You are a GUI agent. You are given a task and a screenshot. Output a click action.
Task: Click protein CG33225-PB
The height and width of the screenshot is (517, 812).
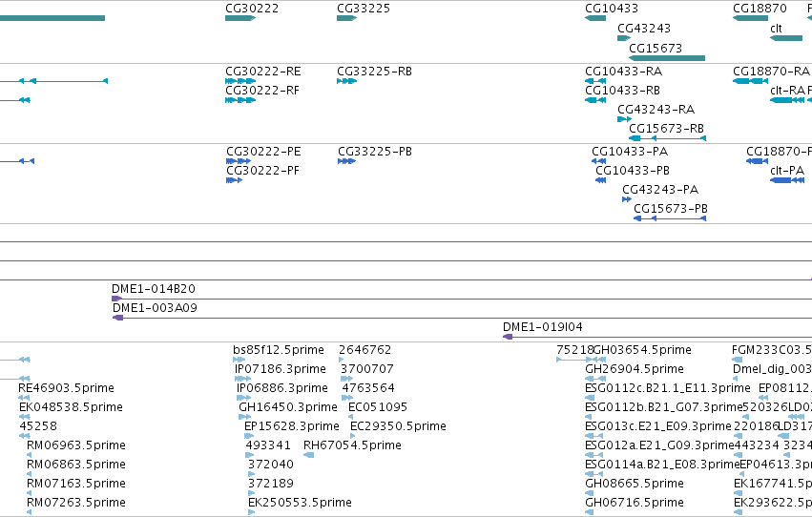point(375,152)
